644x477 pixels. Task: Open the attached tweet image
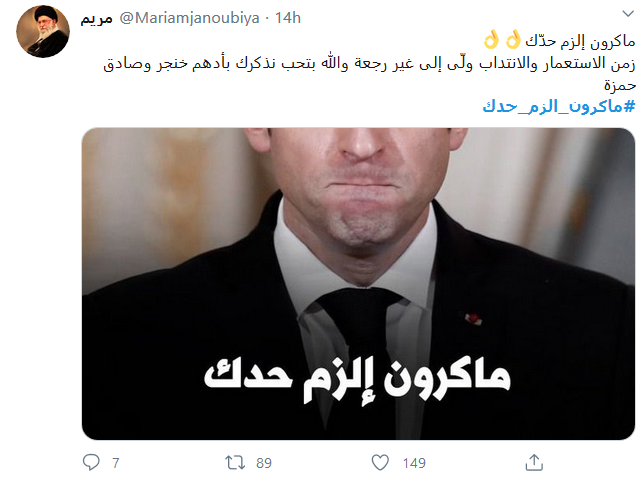(x=358, y=283)
